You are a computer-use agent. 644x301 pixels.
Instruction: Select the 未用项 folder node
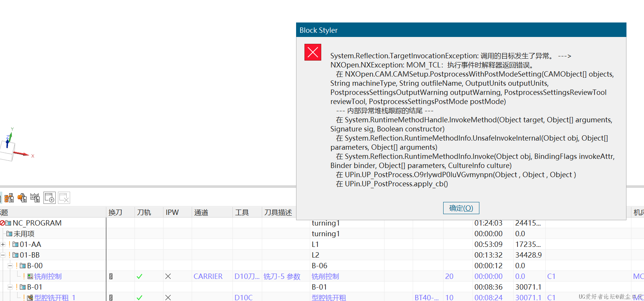coord(24,234)
